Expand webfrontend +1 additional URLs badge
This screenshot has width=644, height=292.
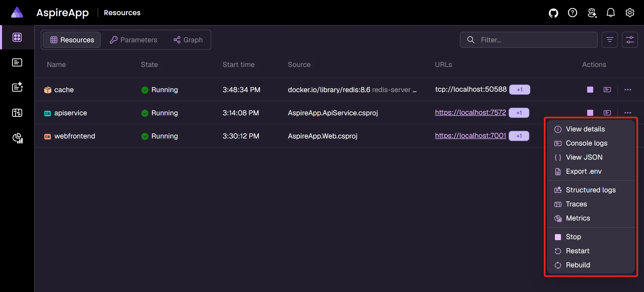pyautogui.click(x=519, y=136)
